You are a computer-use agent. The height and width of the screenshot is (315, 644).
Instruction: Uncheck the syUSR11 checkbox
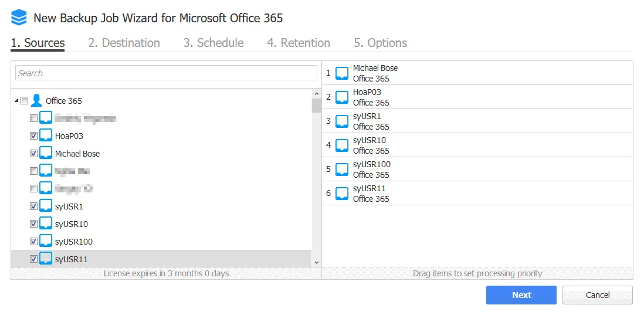pos(33,259)
